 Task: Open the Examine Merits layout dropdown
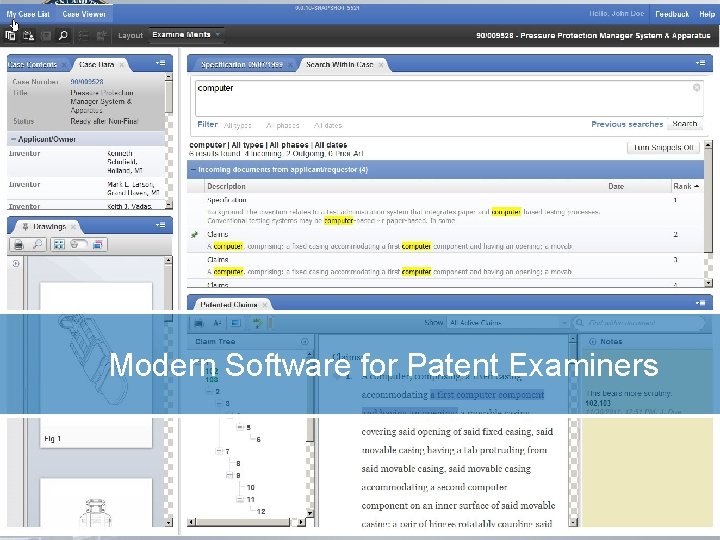pyautogui.click(x=186, y=35)
